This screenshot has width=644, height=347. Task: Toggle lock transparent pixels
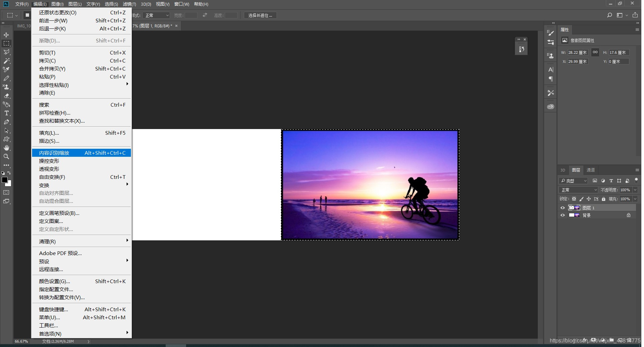tap(574, 199)
